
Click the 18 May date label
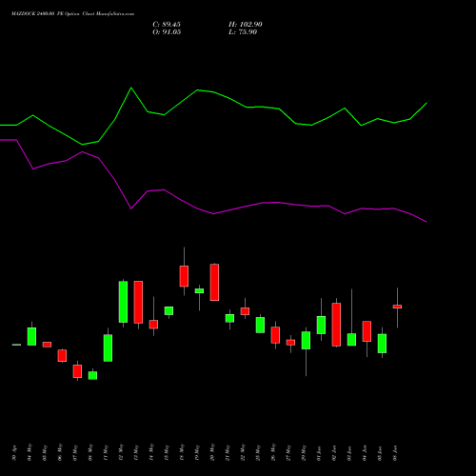click(182, 452)
